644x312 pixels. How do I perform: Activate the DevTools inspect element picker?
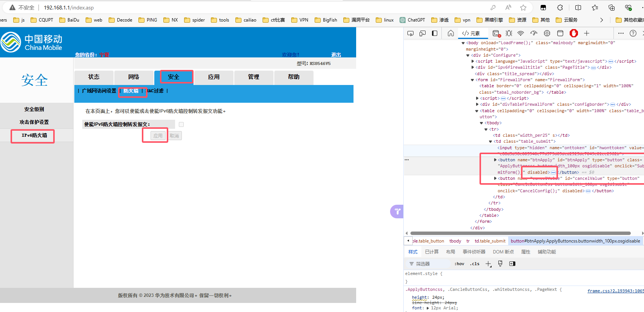coord(410,33)
